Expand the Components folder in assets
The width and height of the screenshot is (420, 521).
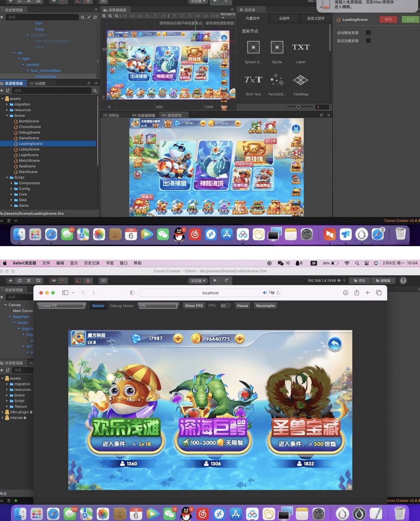pos(11,183)
